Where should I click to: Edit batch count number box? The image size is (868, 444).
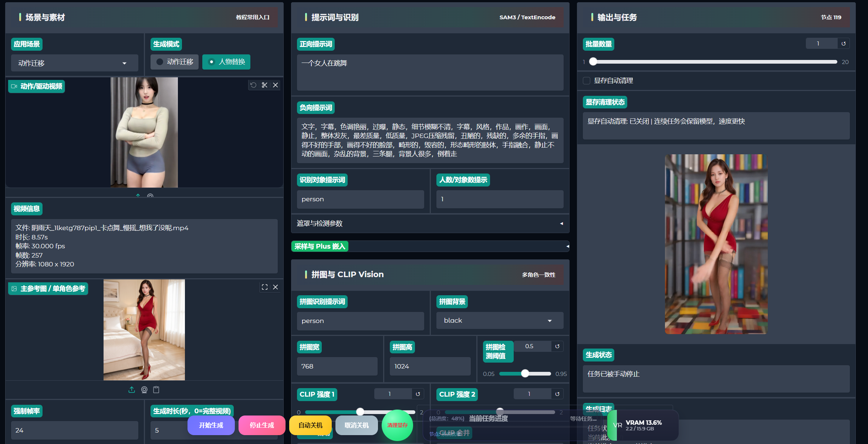click(822, 44)
